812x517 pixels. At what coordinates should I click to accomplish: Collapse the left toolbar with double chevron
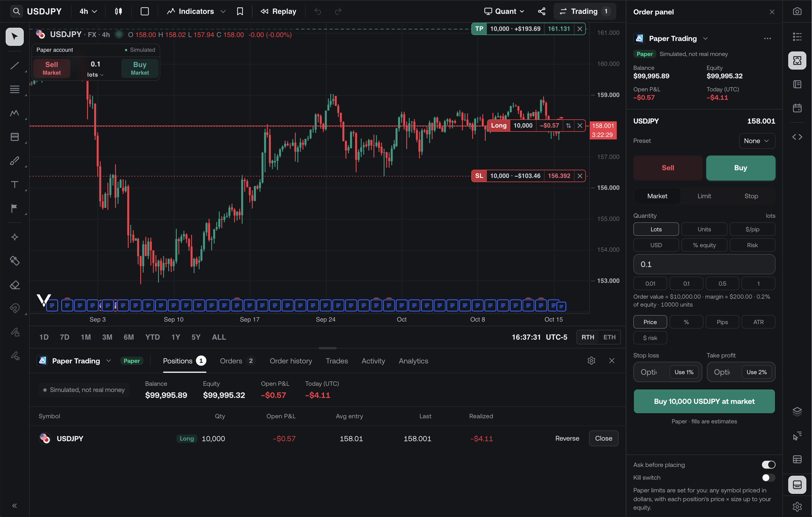click(14, 505)
